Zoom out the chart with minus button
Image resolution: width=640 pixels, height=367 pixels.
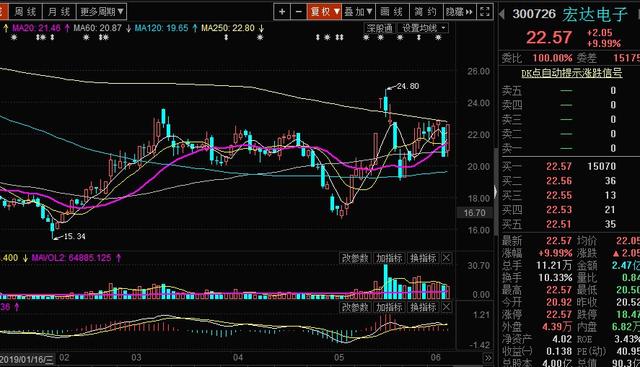(299, 12)
